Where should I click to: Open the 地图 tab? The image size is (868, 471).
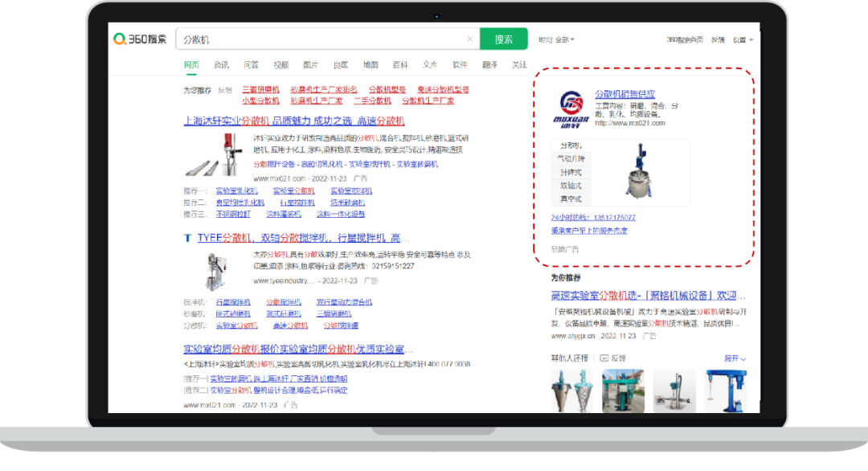(x=371, y=65)
